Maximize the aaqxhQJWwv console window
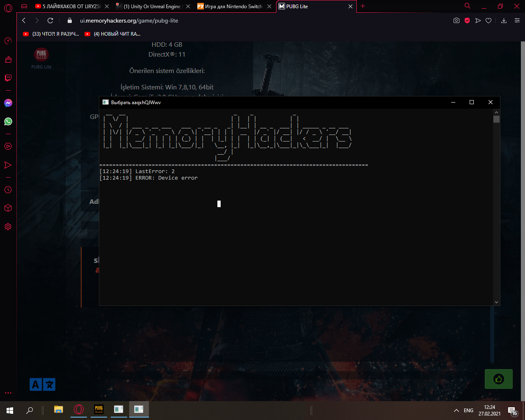 (x=472, y=103)
